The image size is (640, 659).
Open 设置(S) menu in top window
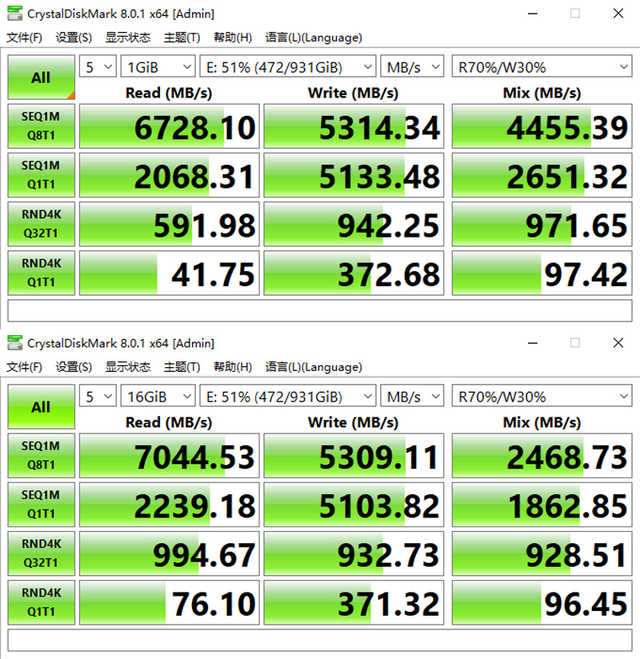click(x=74, y=37)
